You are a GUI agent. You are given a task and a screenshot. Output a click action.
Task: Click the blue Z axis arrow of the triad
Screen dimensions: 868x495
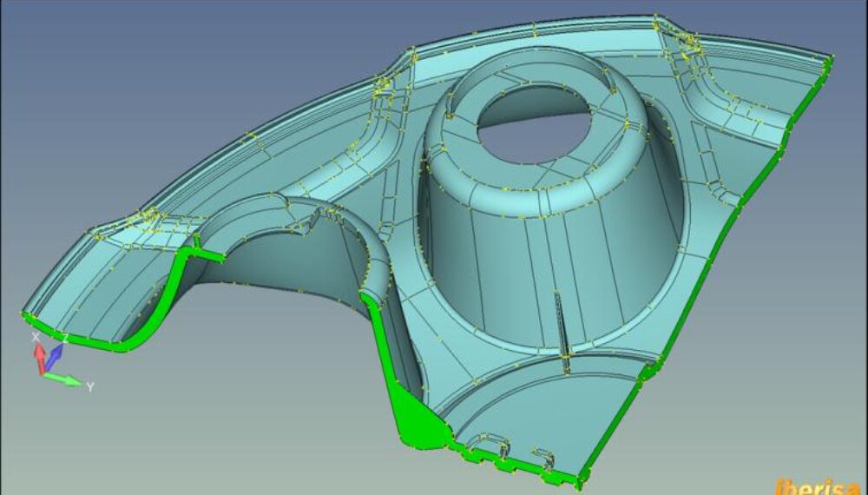[54, 357]
